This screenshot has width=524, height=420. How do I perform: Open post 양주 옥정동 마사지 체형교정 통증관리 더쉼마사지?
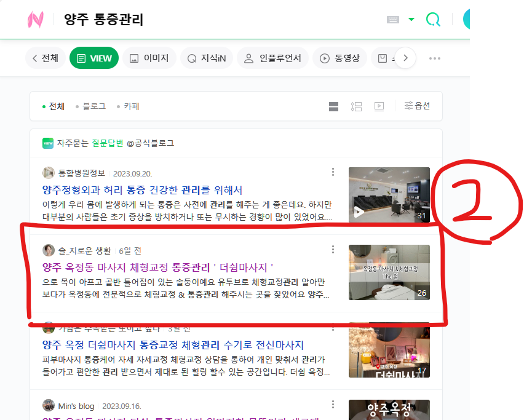pyautogui.click(x=157, y=267)
